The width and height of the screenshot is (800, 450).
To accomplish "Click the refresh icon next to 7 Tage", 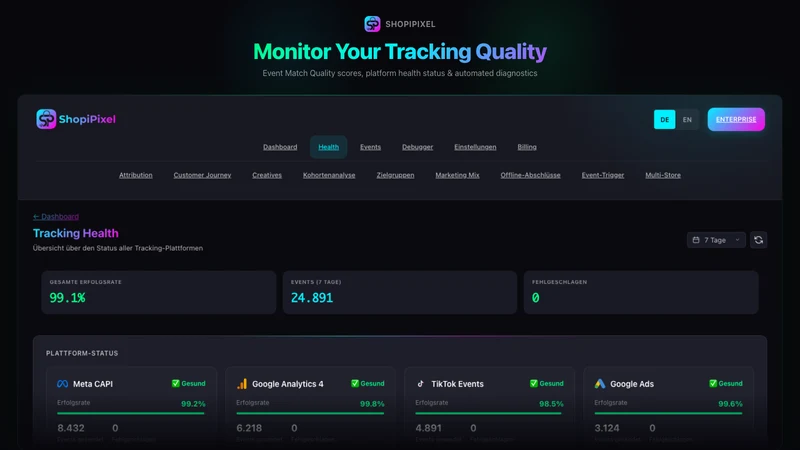I will pyautogui.click(x=758, y=240).
